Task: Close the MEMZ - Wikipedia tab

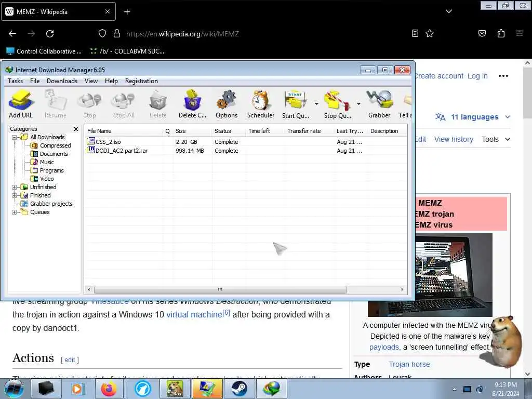Action: point(107,11)
